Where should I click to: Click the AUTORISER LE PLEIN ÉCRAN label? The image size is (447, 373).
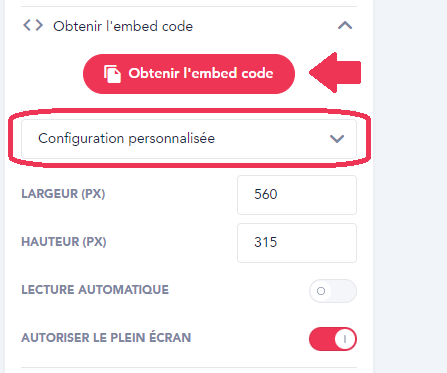tap(106, 337)
